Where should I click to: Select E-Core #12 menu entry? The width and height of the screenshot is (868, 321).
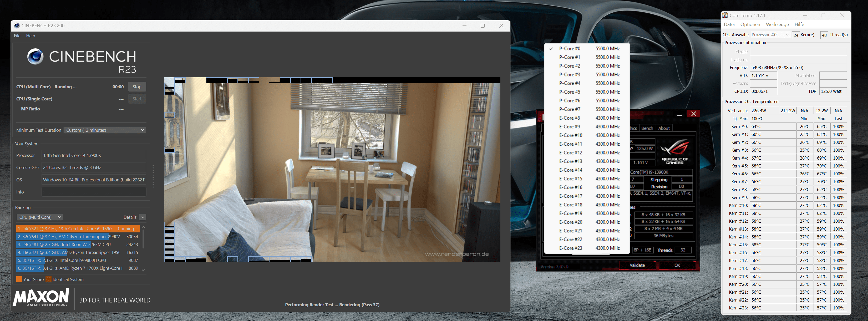pyautogui.click(x=587, y=152)
